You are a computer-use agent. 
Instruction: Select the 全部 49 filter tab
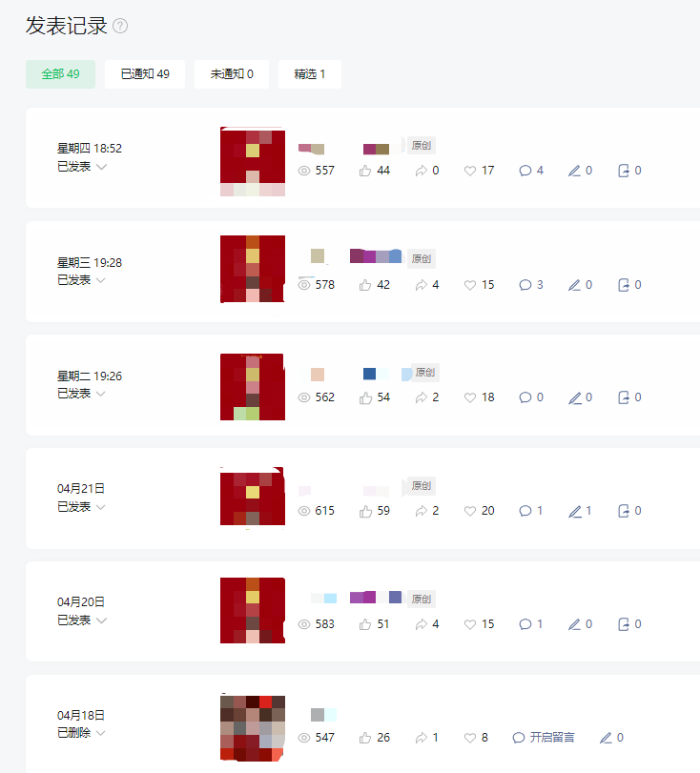pos(60,74)
